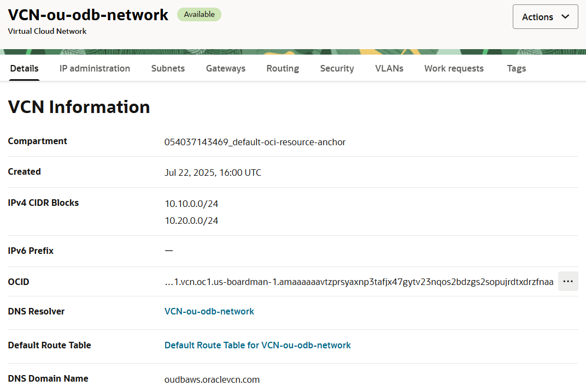This screenshot has width=586, height=392.
Task: Follow the Default Route Table link
Action: [257, 345]
